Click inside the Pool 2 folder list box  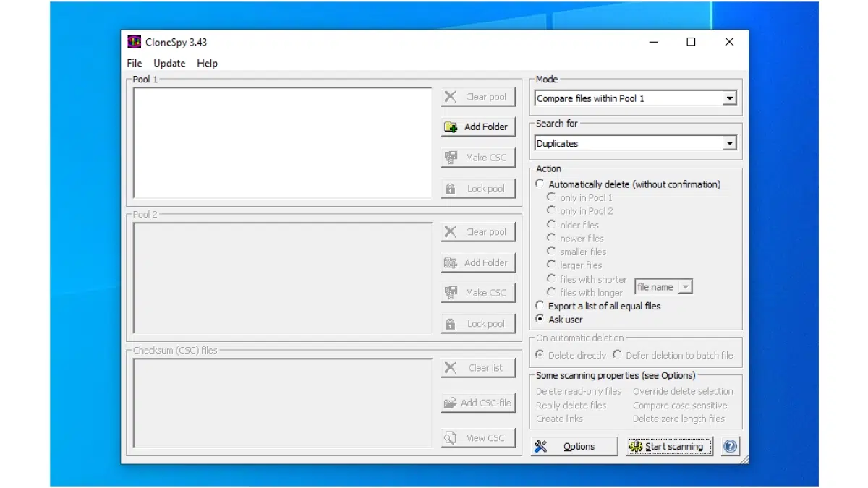[x=283, y=278]
